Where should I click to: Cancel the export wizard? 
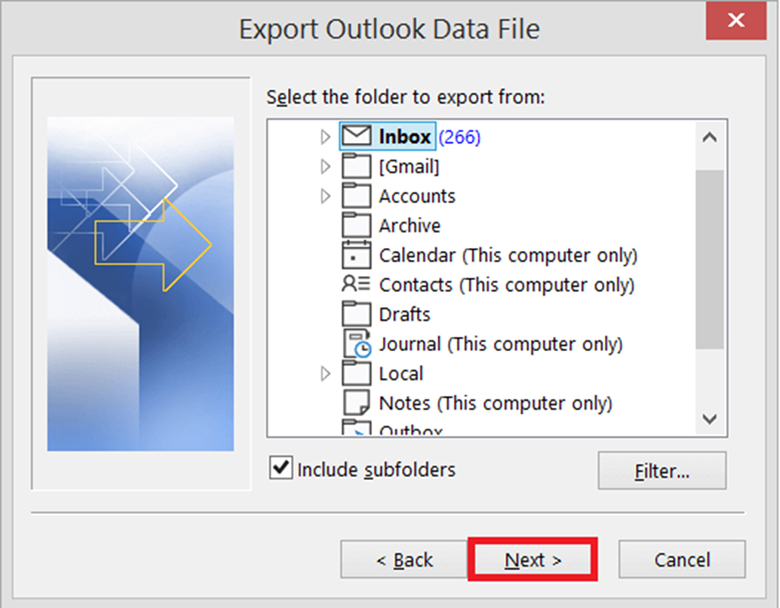pyautogui.click(x=682, y=560)
